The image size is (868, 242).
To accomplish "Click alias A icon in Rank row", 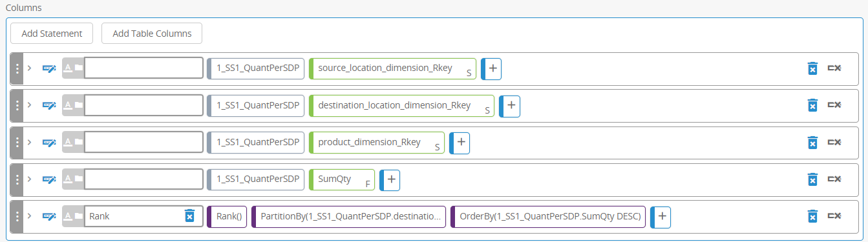I will pos(68,216).
